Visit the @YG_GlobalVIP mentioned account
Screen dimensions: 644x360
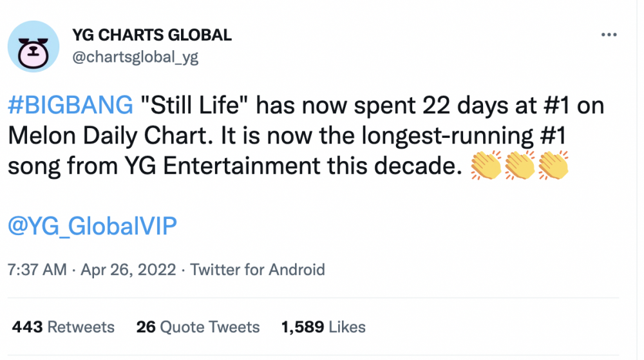[92, 226]
